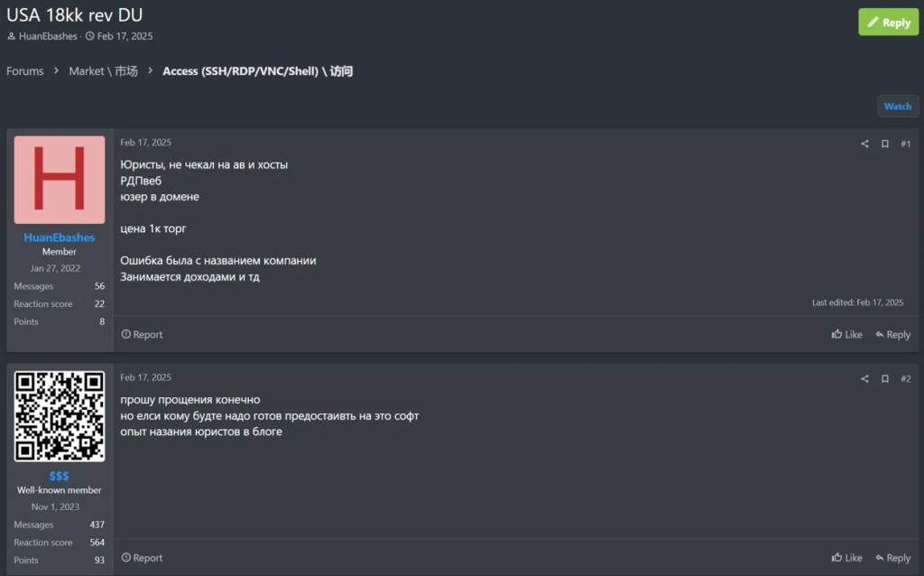Reply to post #1 in the footer
This screenshot has width=924, height=576.
[x=892, y=334]
